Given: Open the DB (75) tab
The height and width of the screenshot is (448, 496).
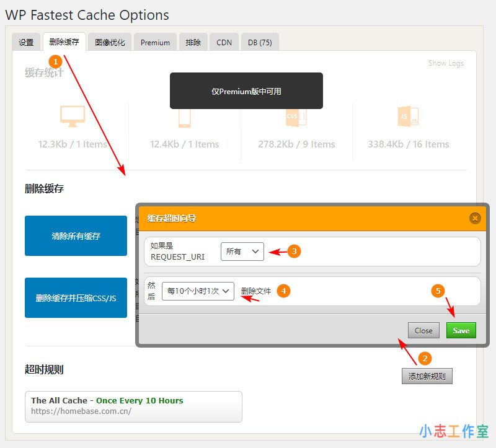Looking at the screenshot, I should [260, 42].
